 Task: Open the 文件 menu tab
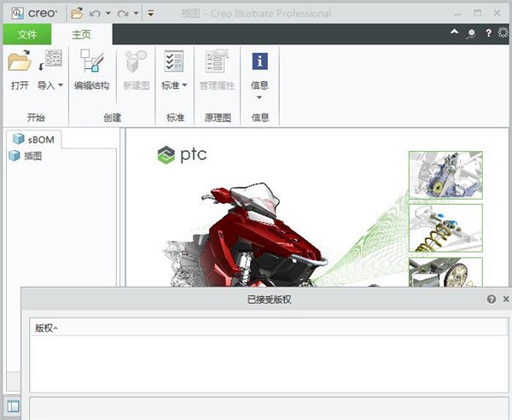[x=27, y=34]
